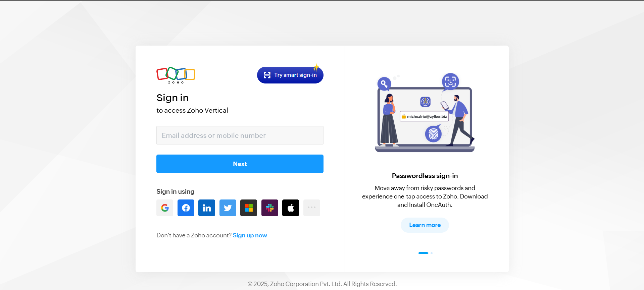
Task: Open the Sign up now link
Action: click(250, 235)
